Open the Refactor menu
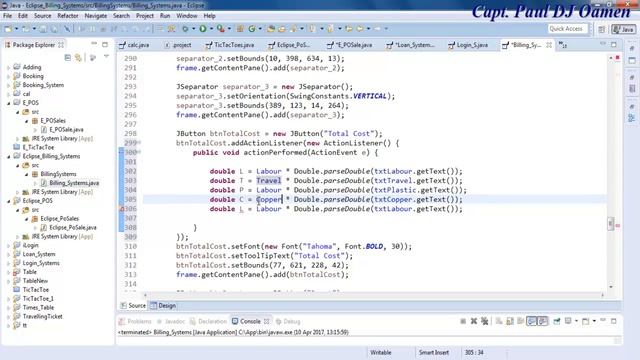 (68, 16)
